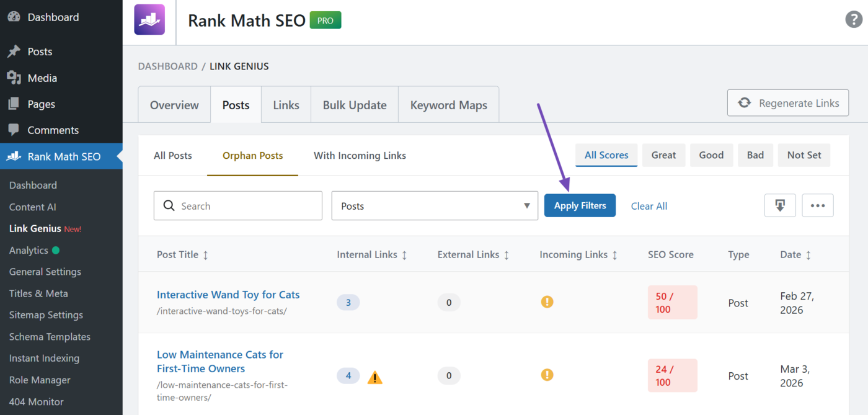
Task: Click the Clear All link
Action: pos(649,206)
